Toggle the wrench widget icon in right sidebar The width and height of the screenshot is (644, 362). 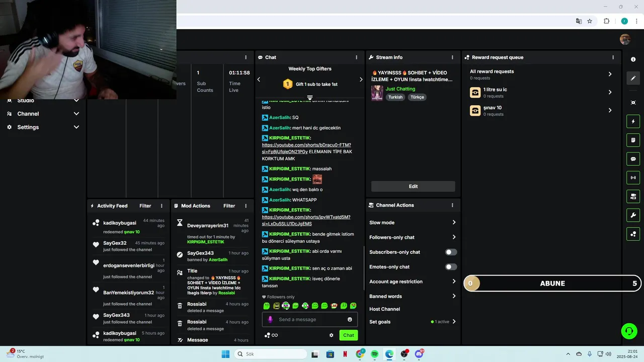tap(633, 215)
